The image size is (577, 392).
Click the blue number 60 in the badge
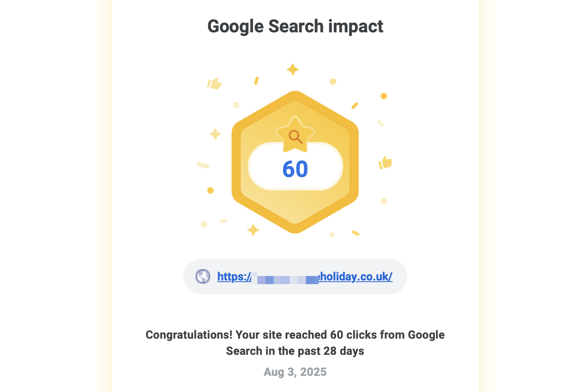tap(295, 169)
